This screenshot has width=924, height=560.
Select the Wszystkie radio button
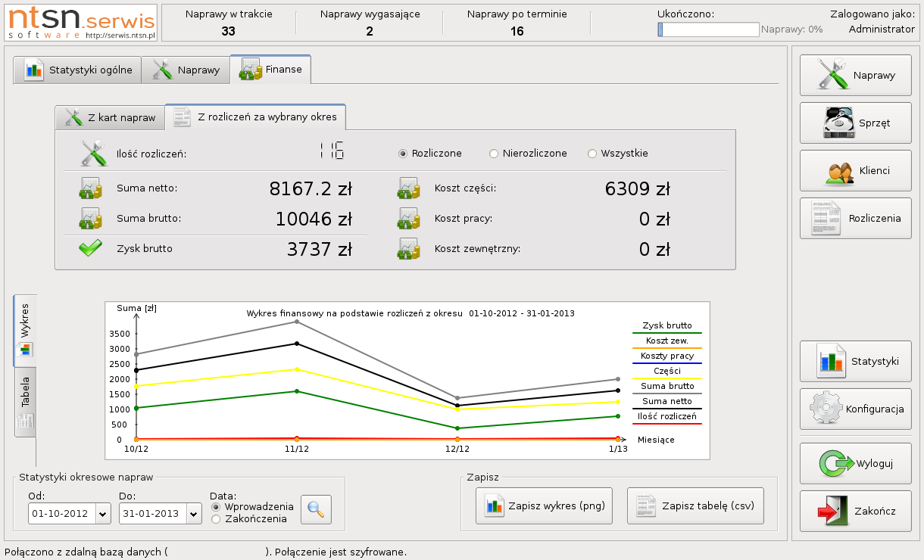click(592, 154)
